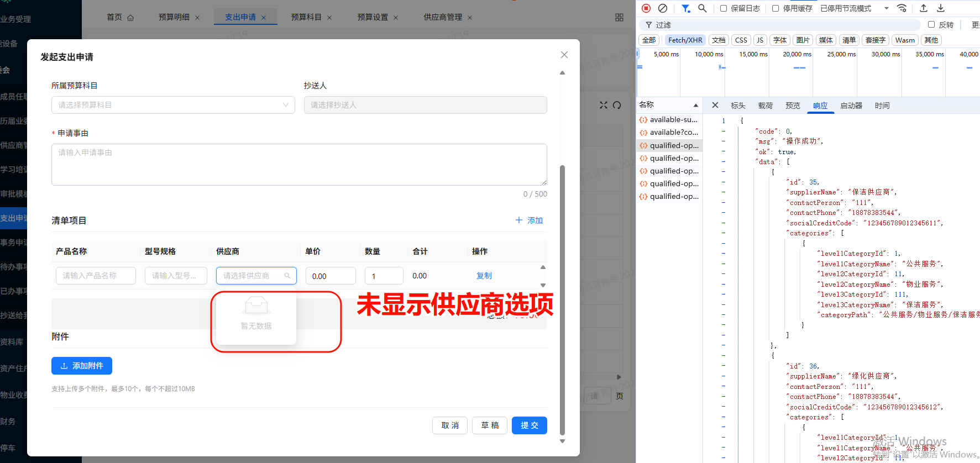Viewport: 980px width, 463px height.
Task: Enable the 保留日志 checkbox
Action: tap(724, 8)
